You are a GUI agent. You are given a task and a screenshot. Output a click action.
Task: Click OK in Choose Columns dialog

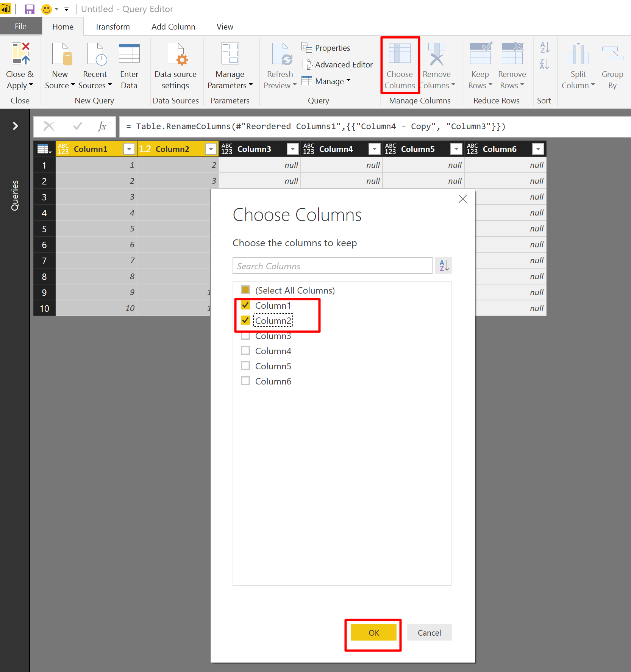[374, 633]
